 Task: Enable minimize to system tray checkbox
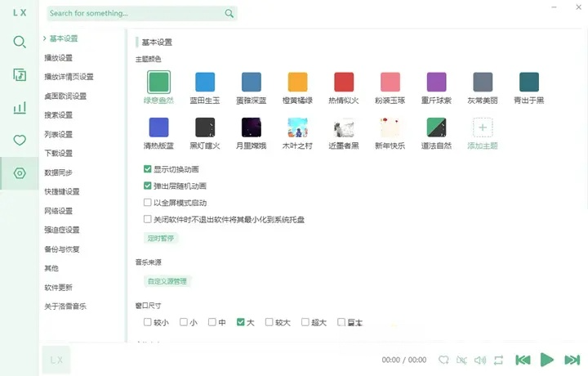click(147, 219)
